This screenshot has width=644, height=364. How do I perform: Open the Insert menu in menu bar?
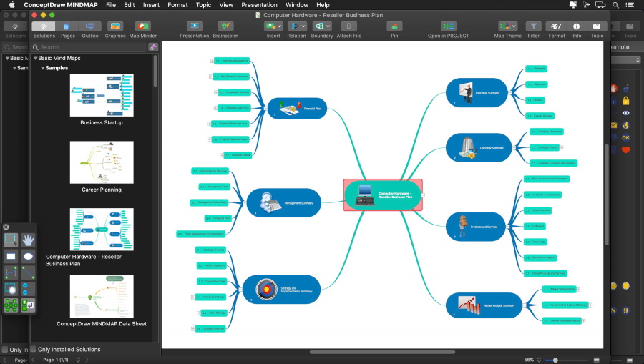(x=151, y=5)
